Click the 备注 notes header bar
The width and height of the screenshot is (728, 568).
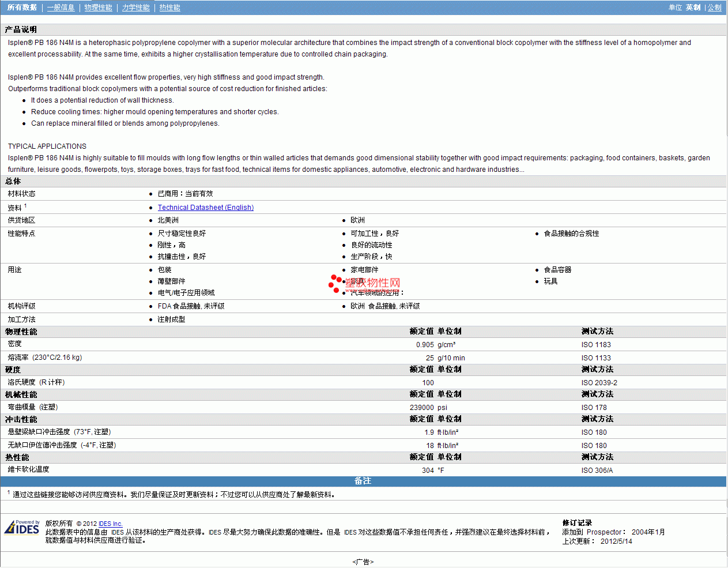coord(363,482)
